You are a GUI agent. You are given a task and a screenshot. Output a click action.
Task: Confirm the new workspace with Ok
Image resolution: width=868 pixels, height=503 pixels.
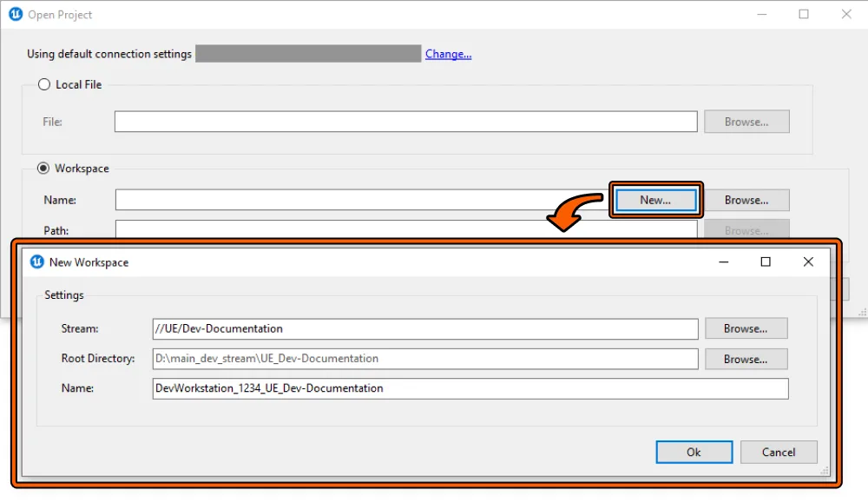coord(694,452)
